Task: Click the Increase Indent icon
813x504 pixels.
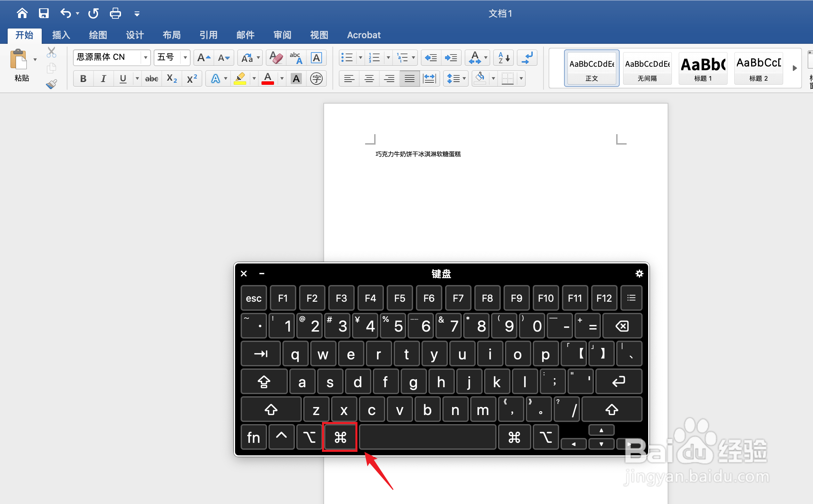Action: pos(451,58)
